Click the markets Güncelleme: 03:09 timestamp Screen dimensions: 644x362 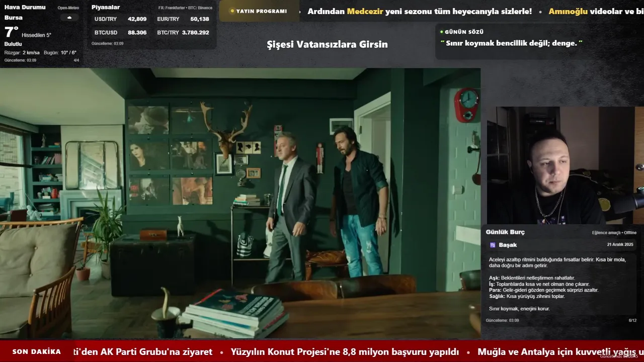point(107,44)
